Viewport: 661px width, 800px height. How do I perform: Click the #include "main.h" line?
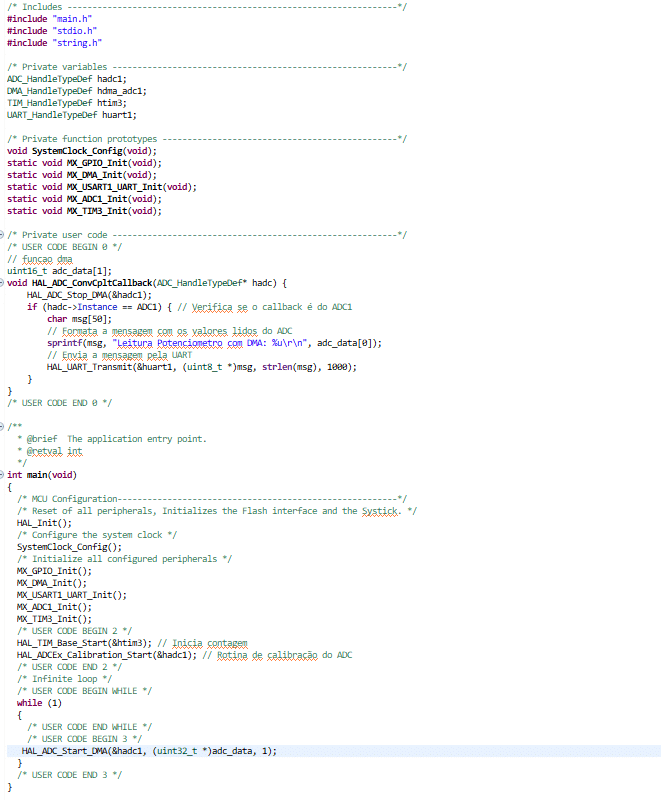tap(54, 19)
